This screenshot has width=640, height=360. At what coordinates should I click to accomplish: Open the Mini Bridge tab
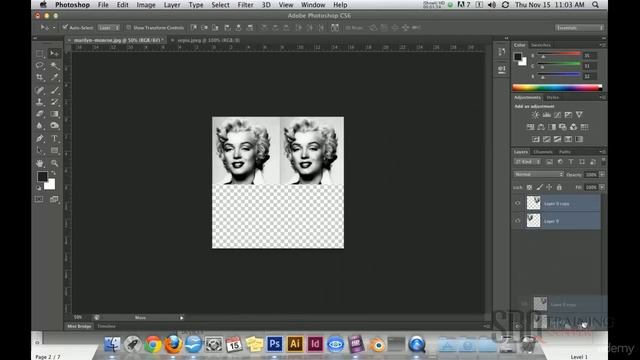[79, 327]
